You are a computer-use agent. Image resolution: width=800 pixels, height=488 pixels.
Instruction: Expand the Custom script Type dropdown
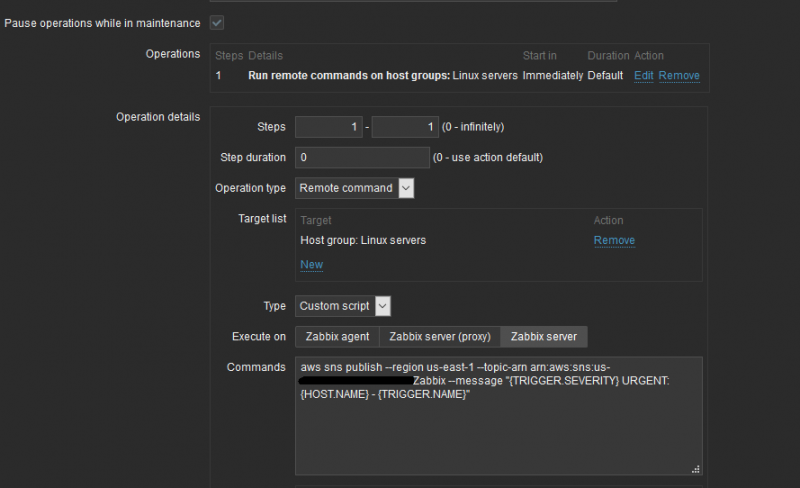click(343, 306)
